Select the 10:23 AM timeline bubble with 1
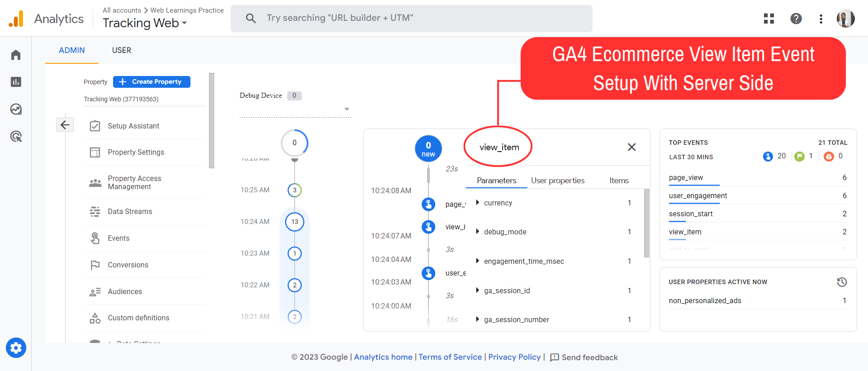 (x=294, y=253)
